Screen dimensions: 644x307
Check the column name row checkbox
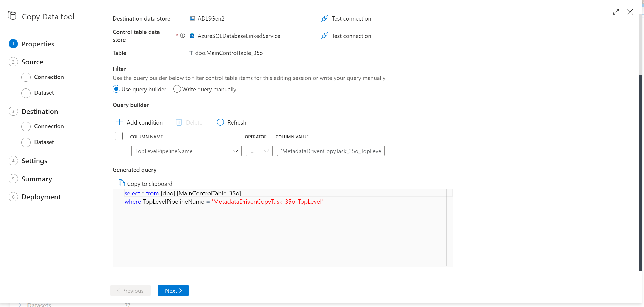point(118,137)
